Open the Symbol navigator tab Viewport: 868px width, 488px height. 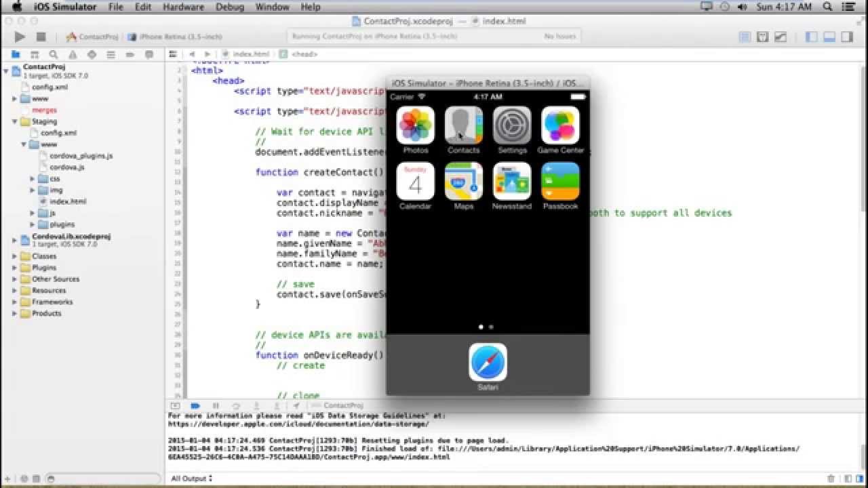tap(35, 54)
